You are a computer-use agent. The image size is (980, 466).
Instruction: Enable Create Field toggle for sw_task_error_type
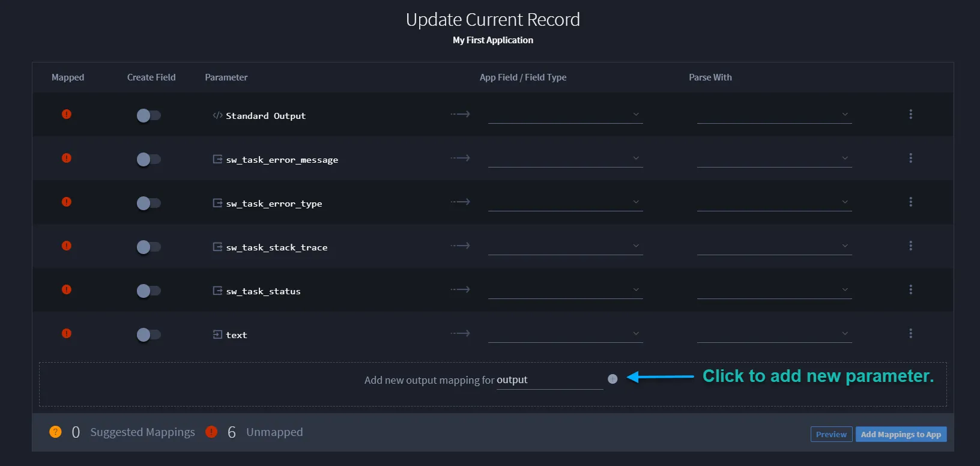click(148, 203)
